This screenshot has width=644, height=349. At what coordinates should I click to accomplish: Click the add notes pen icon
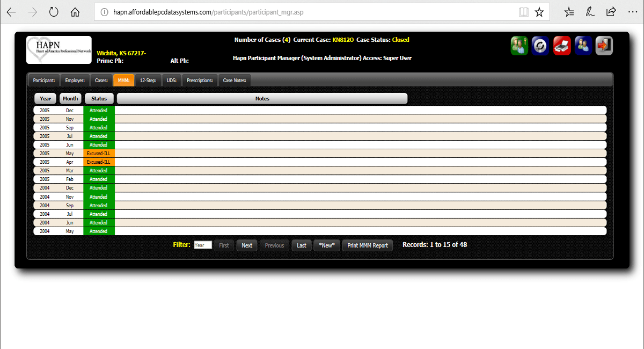590,11
